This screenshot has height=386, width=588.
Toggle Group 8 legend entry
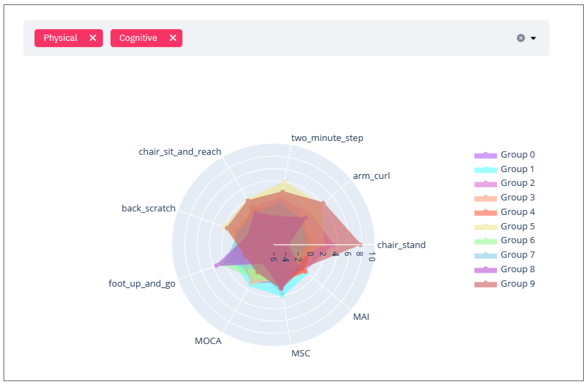pyautogui.click(x=517, y=269)
